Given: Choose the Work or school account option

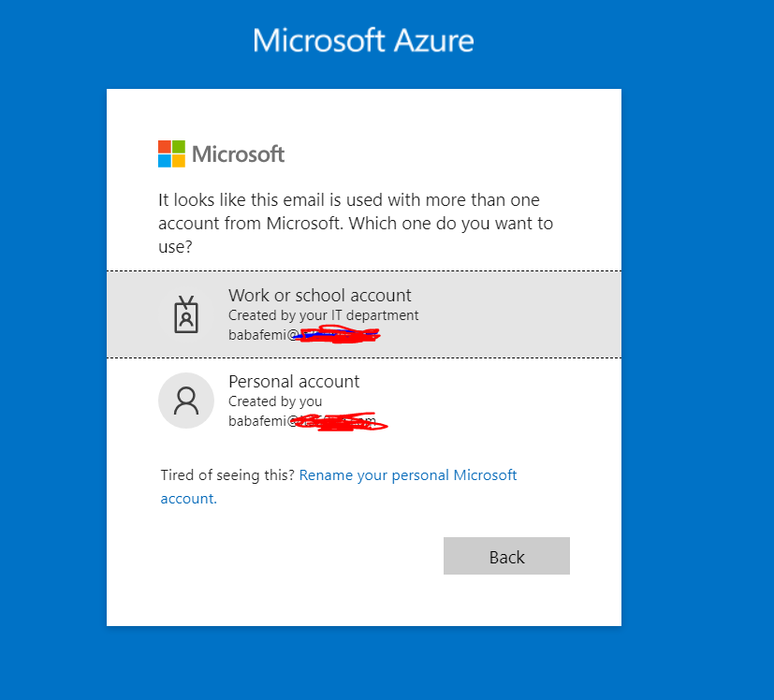Looking at the screenshot, I should pos(364,314).
